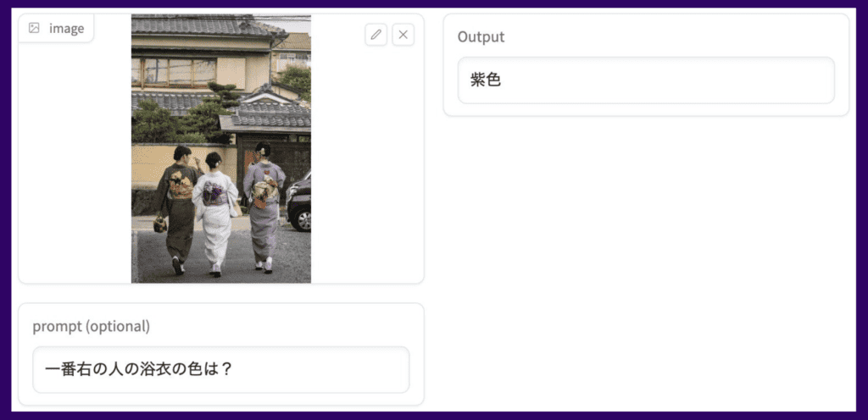Click the picture icon beside image label
The image size is (868, 420).
coord(34,28)
